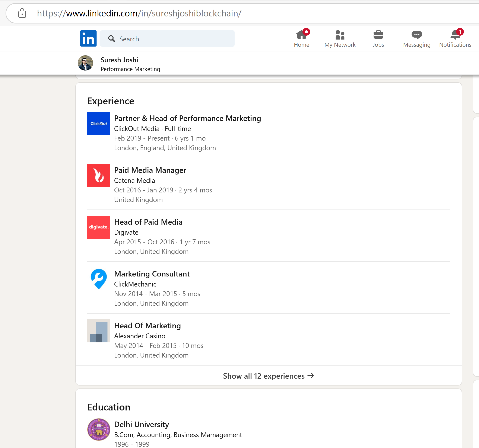Click the browser address bar URL
The height and width of the screenshot is (448, 479).
click(x=139, y=13)
